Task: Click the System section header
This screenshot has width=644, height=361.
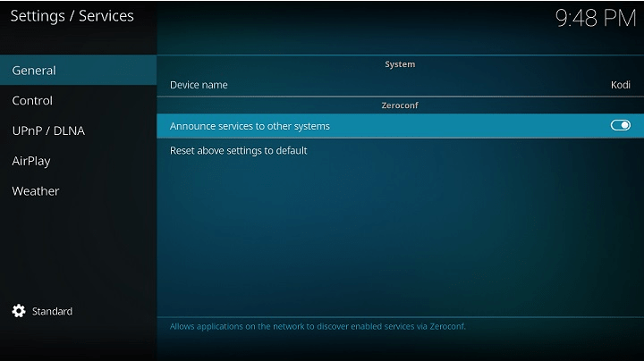Action: point(400,64)
